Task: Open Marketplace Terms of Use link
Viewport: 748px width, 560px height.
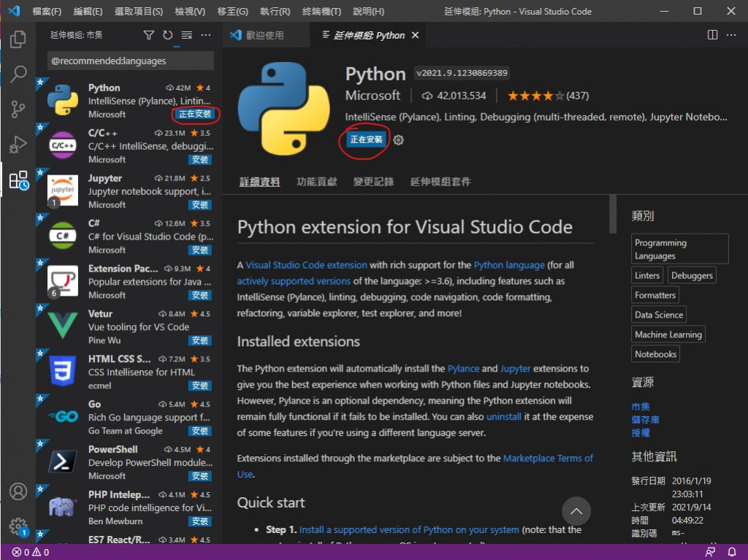Action: tap(548, 459)
